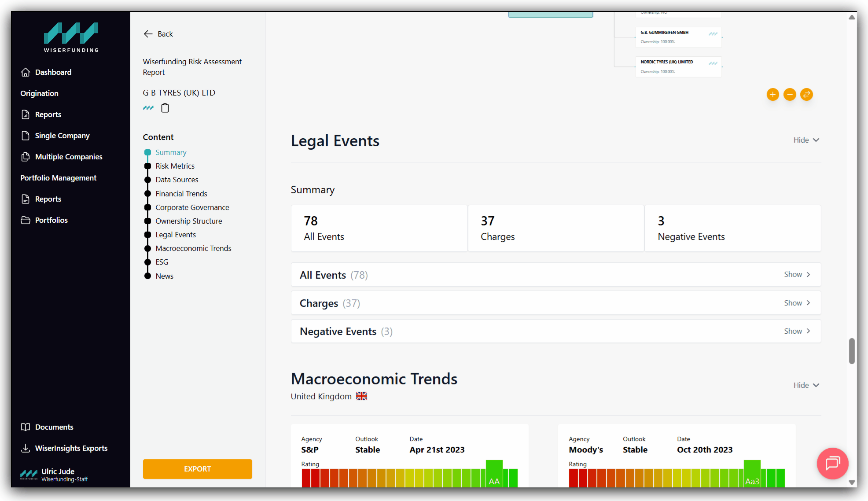The height and width of the screenshot is (501, 868).
Task: Click the Wiserfunding logo in the sidebar
Action: [x=71, y=37]
